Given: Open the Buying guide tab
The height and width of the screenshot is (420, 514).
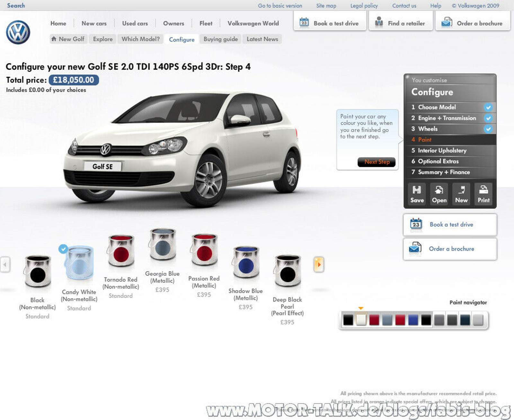Looking at the screenshot, I should [x=221, y=39].
